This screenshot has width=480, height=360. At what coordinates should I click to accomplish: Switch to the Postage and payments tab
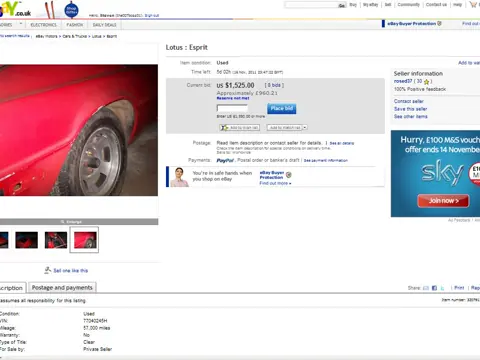(62, 288)
